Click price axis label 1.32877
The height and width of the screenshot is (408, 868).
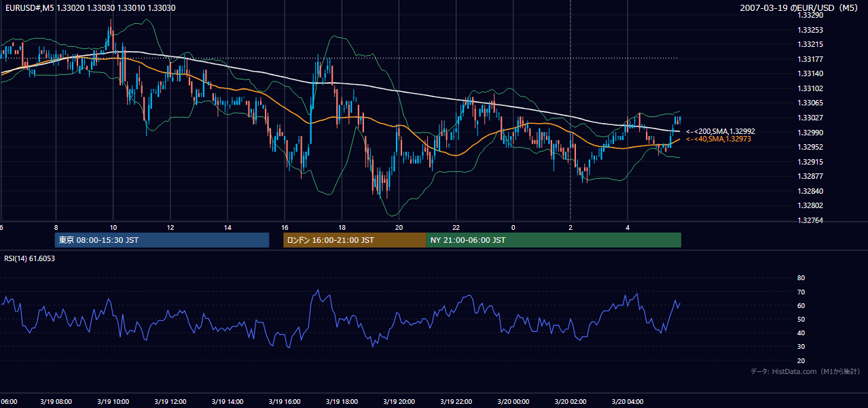pos(809,176)
